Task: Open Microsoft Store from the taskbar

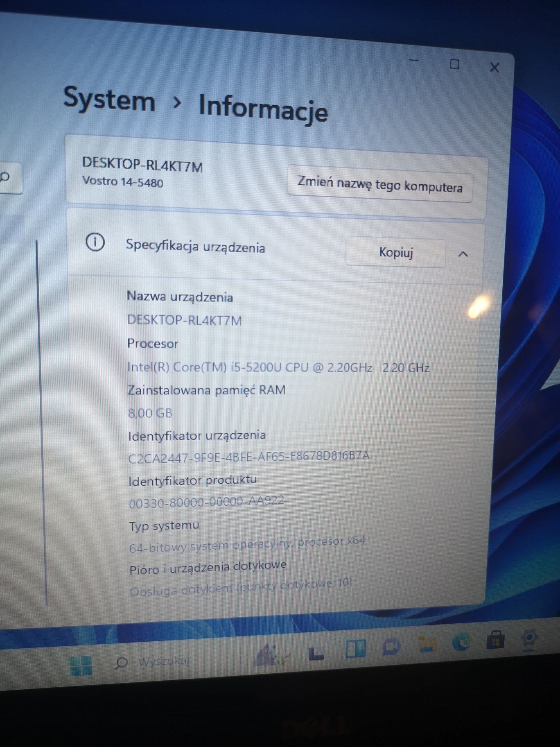Action: coord(495,640)
